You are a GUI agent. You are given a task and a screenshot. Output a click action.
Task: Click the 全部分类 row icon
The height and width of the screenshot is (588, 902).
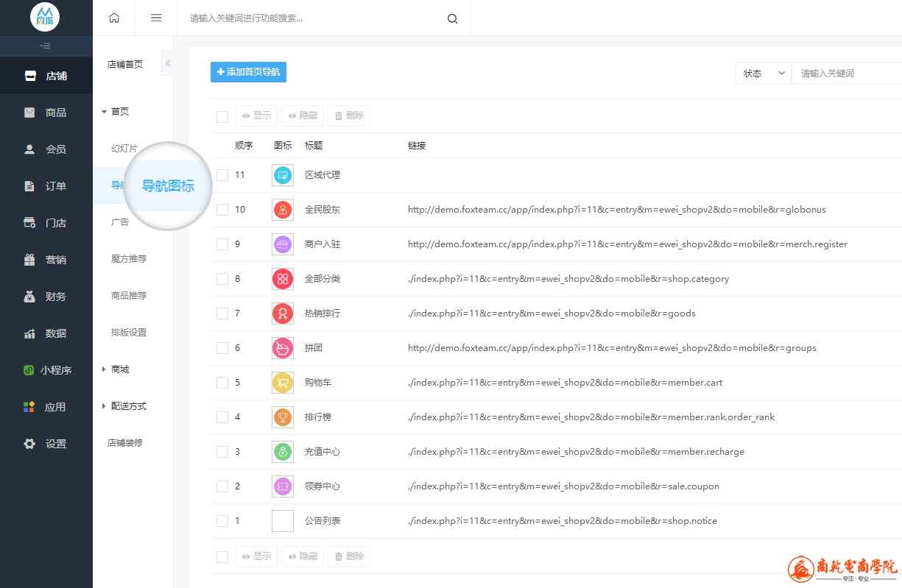[x=283, y=279]
